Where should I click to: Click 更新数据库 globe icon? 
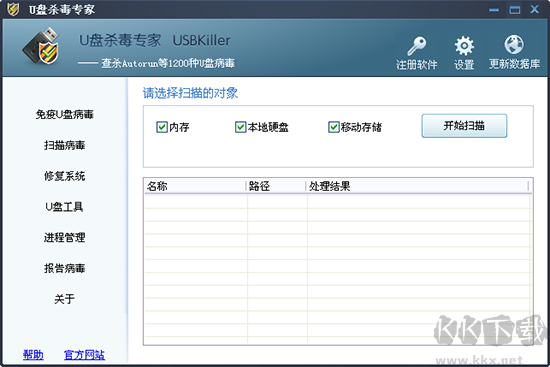tap(514, 45)
